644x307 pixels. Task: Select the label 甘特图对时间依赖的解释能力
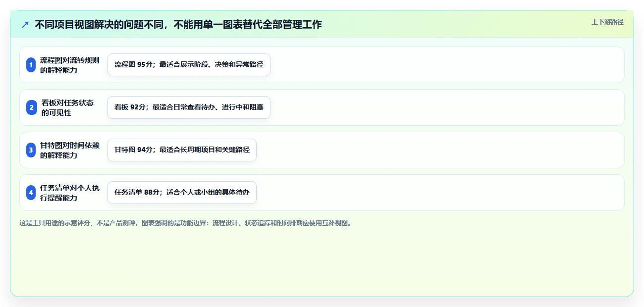tap(70, 150)
